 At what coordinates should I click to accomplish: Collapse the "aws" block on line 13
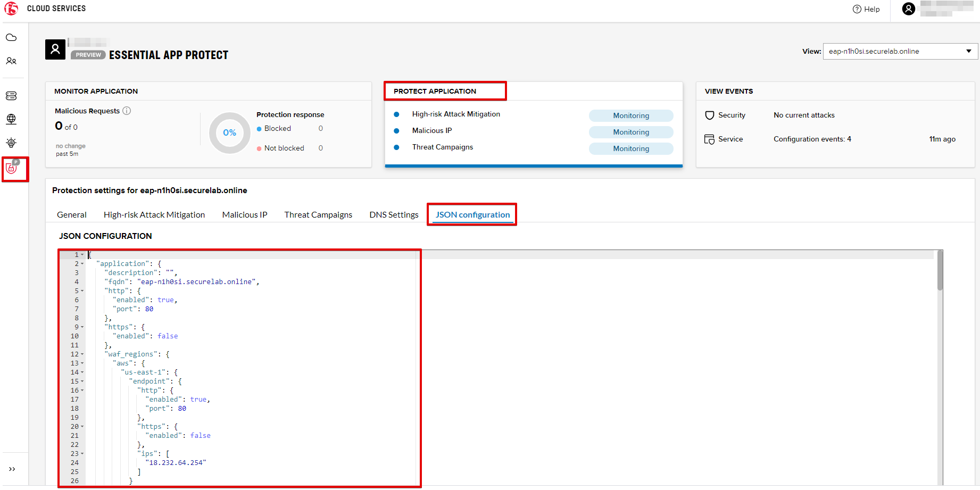click(82, 363)
